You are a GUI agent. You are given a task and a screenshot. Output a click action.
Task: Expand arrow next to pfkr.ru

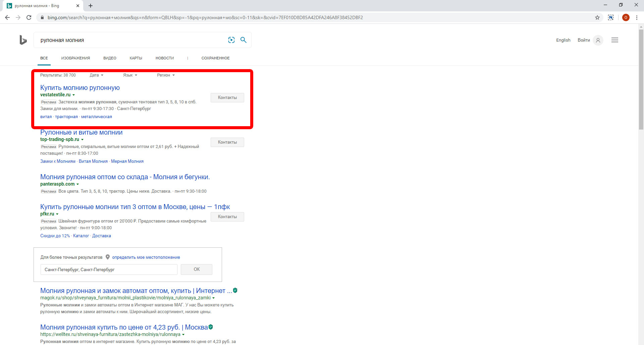point(57,214)
